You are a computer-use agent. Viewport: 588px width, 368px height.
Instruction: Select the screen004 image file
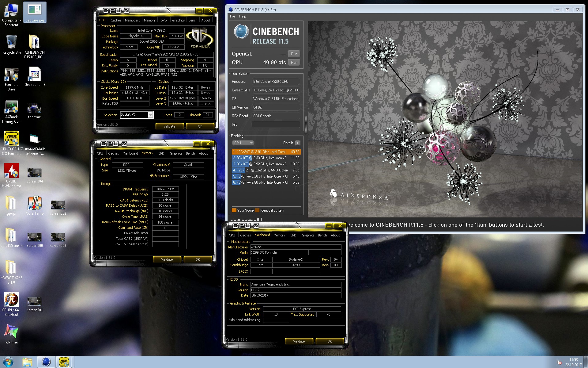coord(35,175)
